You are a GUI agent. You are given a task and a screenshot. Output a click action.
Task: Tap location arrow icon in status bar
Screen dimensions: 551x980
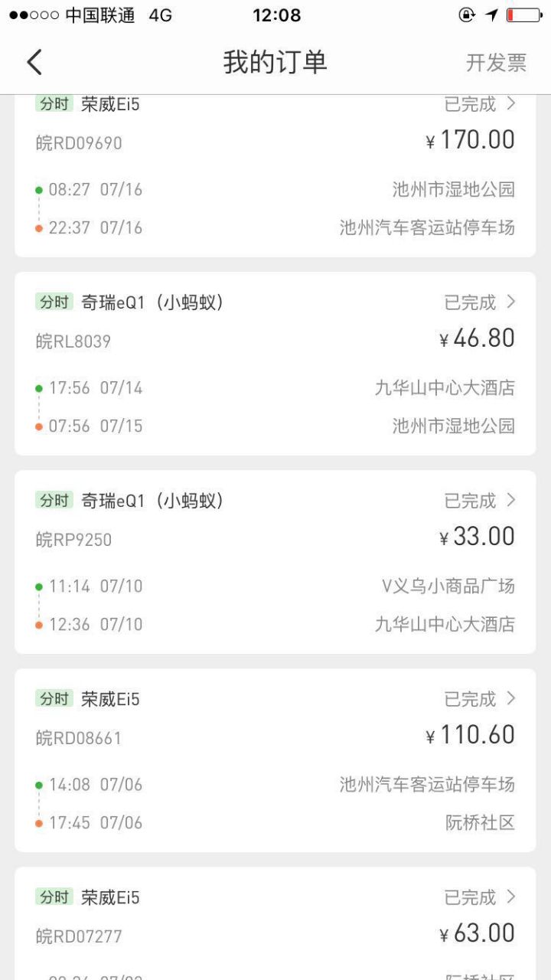click(491, 15)
